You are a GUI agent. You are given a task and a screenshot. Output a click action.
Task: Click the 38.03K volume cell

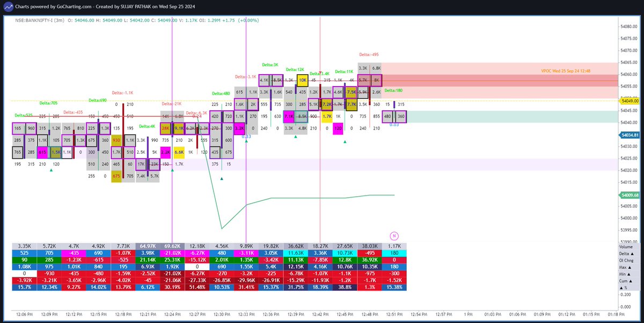tap(369, 247)
